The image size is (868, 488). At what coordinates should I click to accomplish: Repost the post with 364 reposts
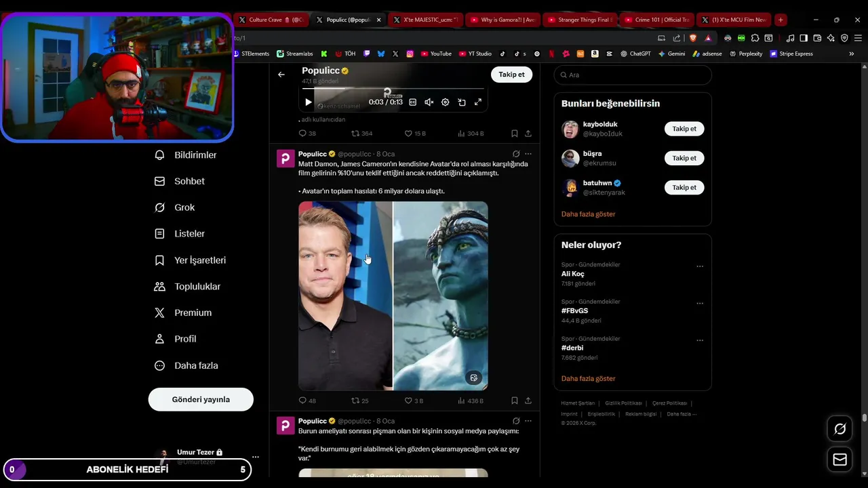pos(361,134)
